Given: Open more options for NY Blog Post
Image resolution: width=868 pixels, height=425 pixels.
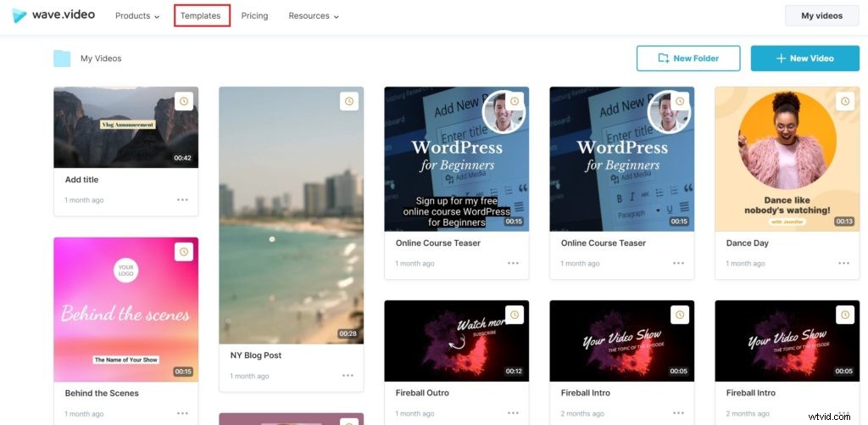Looking at the screenshot, I should coord(348,376).
